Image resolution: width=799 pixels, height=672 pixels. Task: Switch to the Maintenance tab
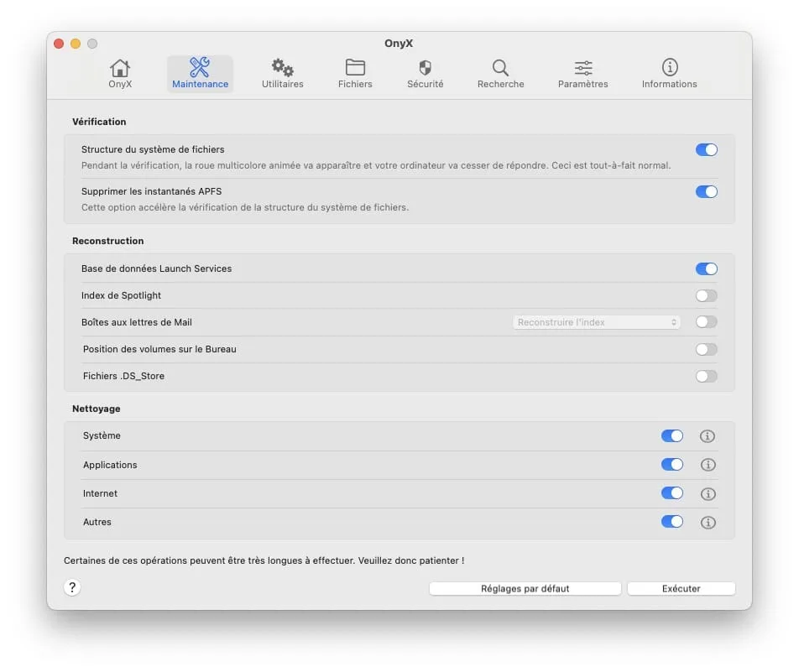coord(199,72)
